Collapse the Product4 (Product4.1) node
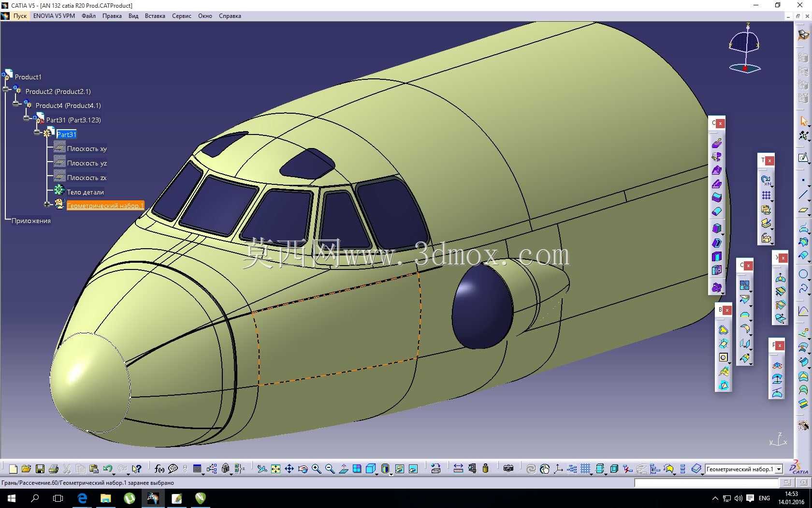812x508 pixels. [16, 103]
